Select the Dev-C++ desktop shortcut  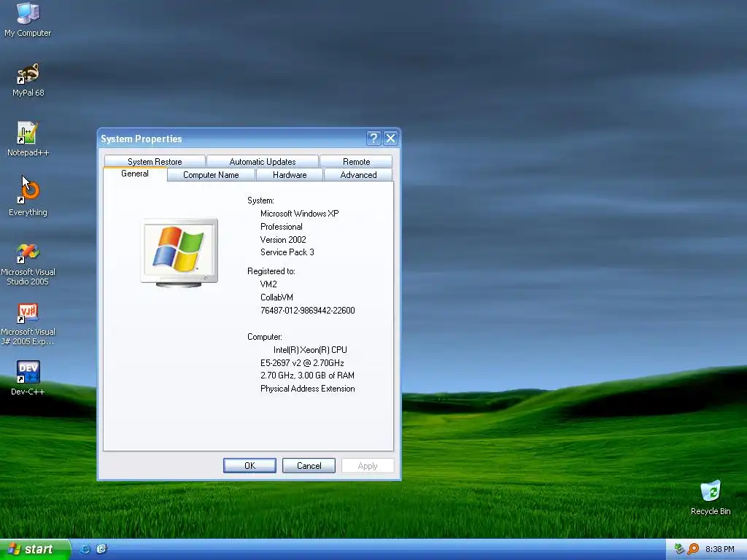(x=28, y=378)
